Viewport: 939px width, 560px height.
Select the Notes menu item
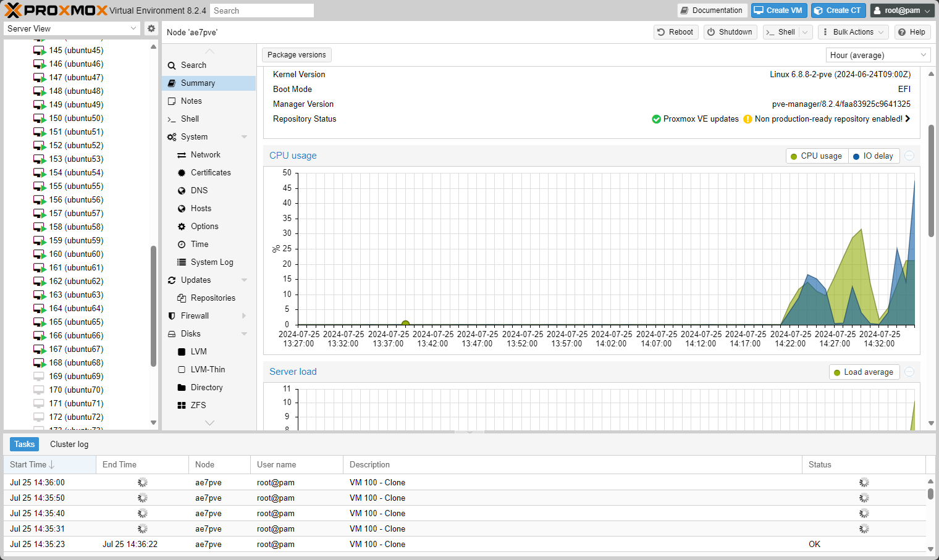tap(191, 101)
